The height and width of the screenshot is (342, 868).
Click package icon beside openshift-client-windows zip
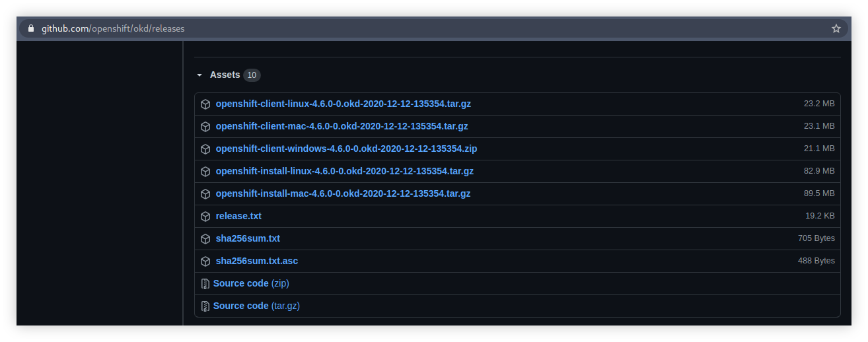205,149
